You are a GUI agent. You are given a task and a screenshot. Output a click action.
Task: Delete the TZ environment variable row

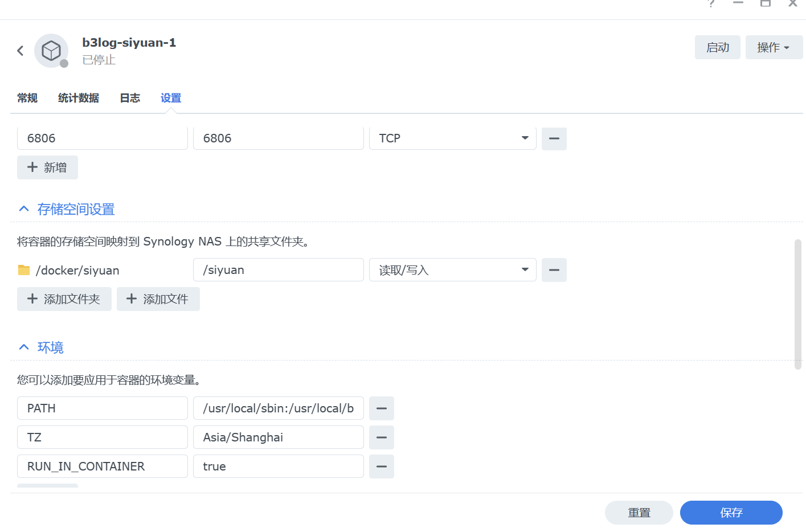382,437
